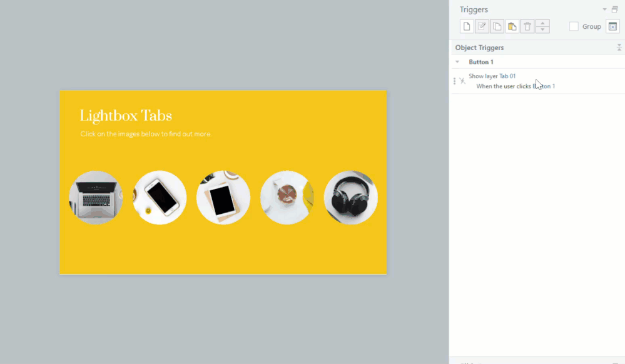625x364 pixels.
Task: Delete the selected trigger
Action: (x=527, y=26)
